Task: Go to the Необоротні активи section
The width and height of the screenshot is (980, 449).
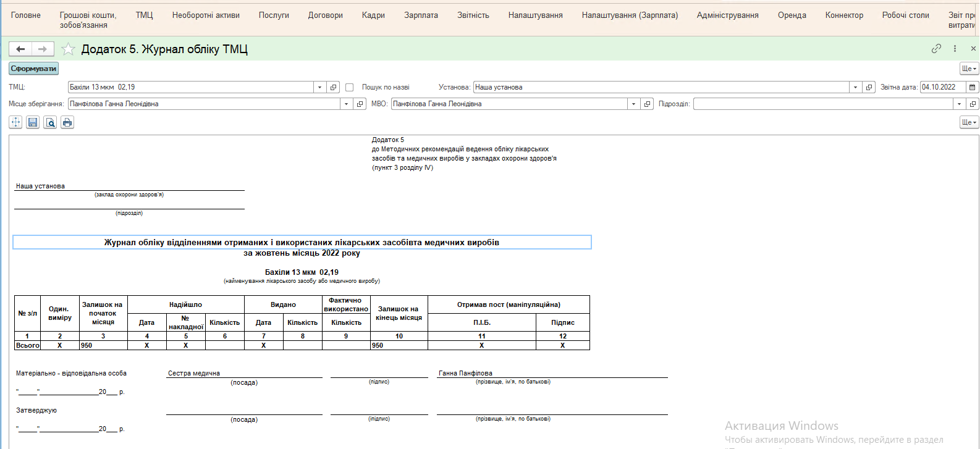Action: 206,15
